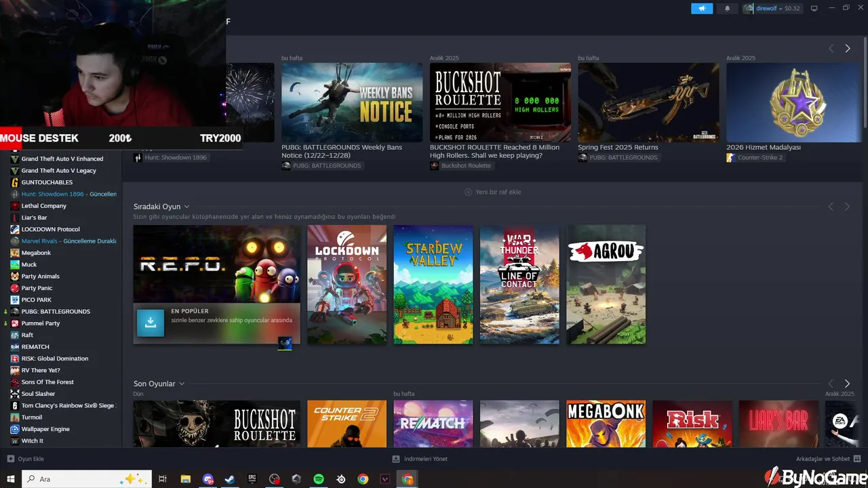Open the Buckshot Roulette 8 Million news image
This screenshot has width=868, height=488.
pos(500,102)
